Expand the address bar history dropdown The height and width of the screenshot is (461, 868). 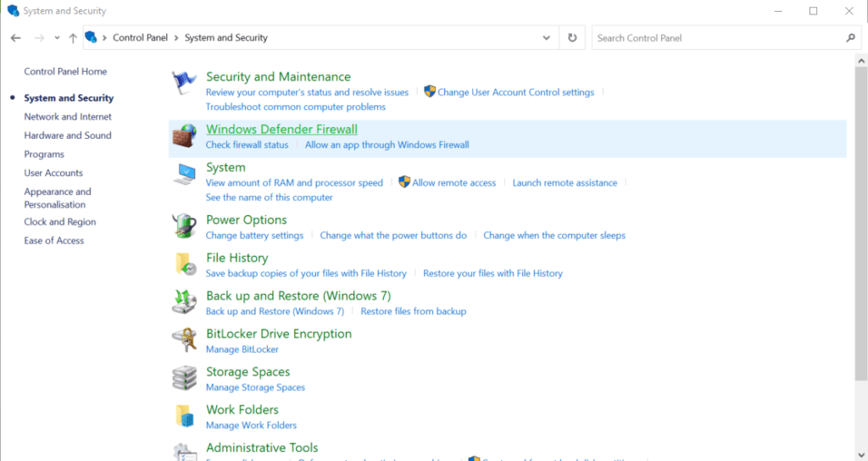tap(547, 37)
